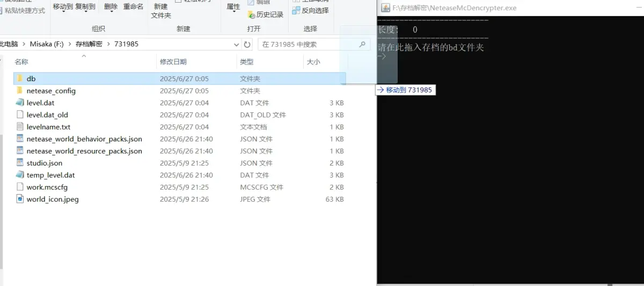Image resolution: width=644 pixels, height=286 pixels.
Task: Click the 历史记录 history icon in ribbon
Action: [x=251, y=15]
